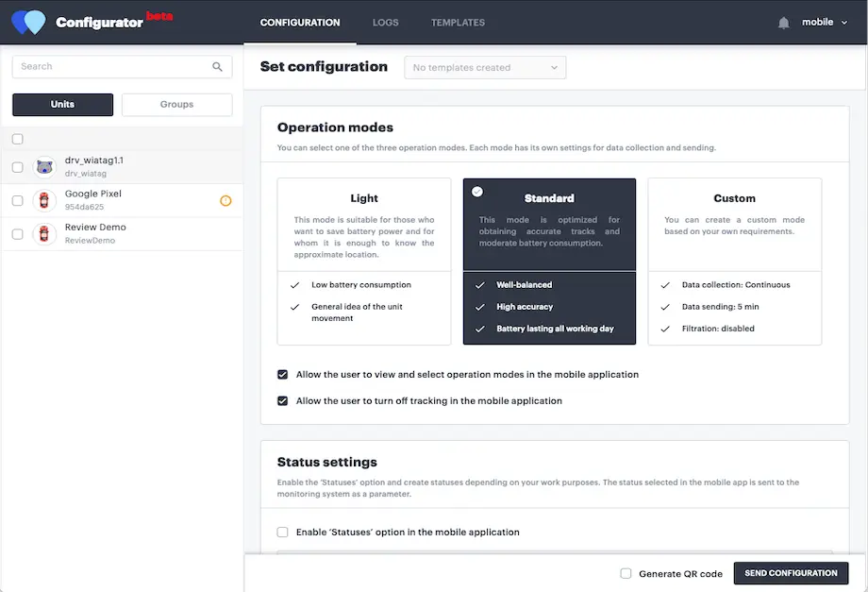
Task: Check the Review Demo unit checkbox
Action: coord(18,234)
